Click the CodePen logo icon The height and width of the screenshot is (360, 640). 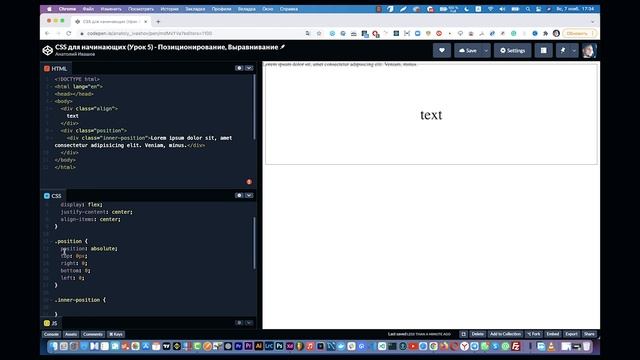tap(47, 50)
